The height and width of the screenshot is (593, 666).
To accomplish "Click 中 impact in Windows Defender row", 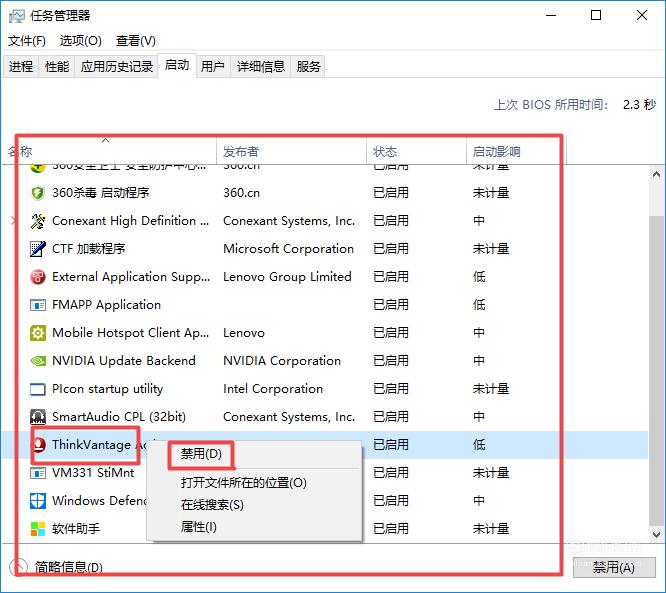I will pyautogui.click(x=479, y=501).
